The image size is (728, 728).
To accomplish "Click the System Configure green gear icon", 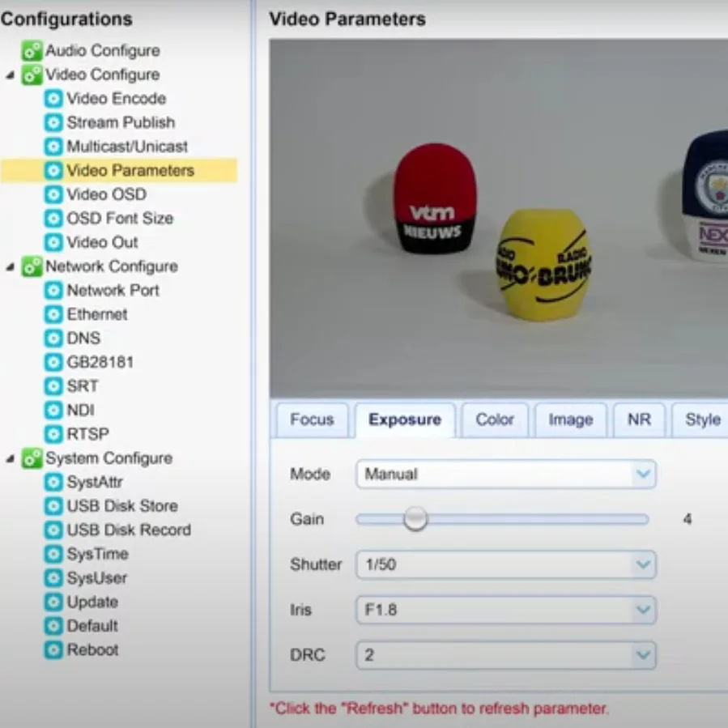I will coord(32,458).
